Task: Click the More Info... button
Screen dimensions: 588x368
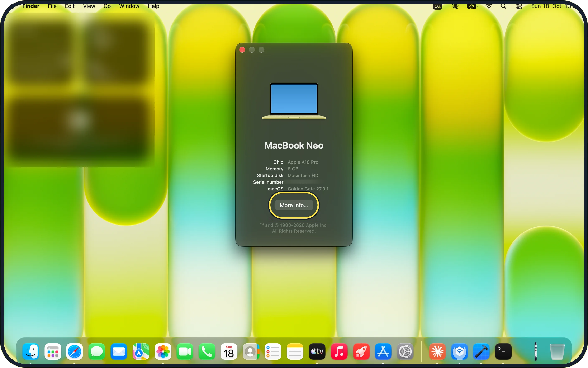Action: 294,205
